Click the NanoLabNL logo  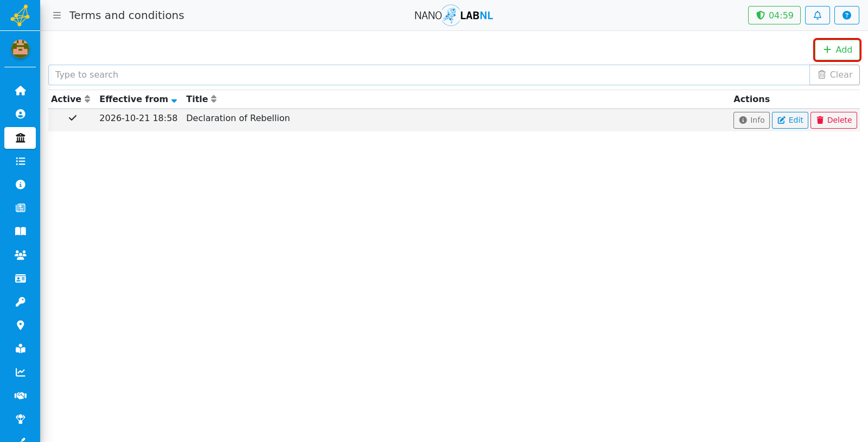[454, 15]
